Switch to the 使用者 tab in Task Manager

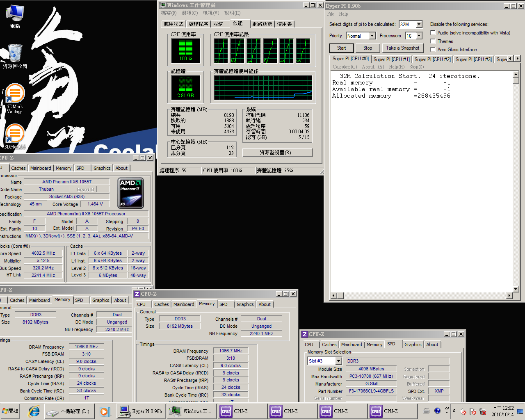(x=285, y=24)
